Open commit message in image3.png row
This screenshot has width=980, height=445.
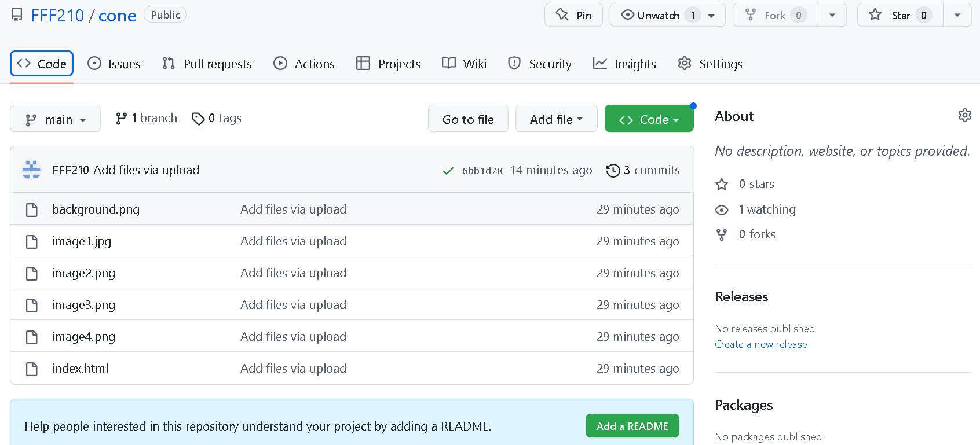(293, 305)
